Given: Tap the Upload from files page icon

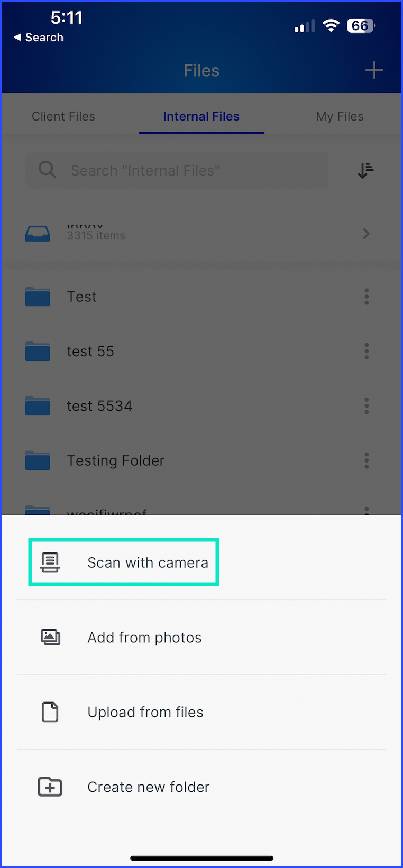Looking at the screenshot, I should [50, 712].
